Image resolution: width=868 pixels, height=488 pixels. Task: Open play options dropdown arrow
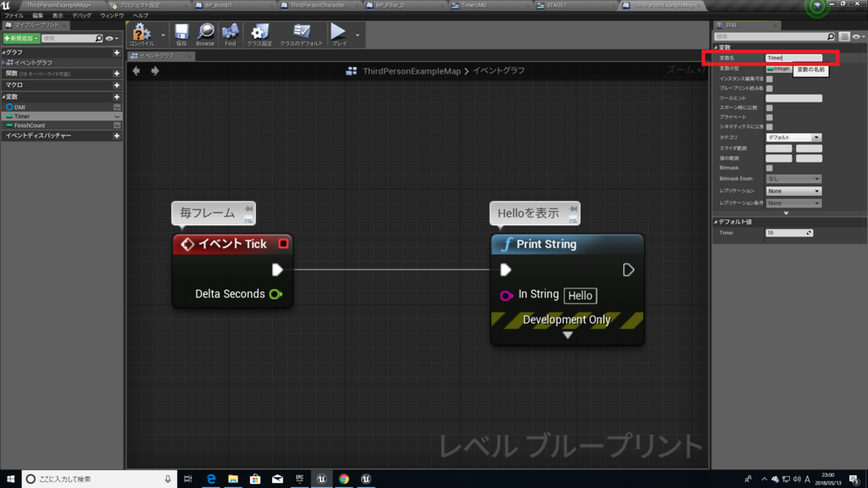(x=358, y=36)
